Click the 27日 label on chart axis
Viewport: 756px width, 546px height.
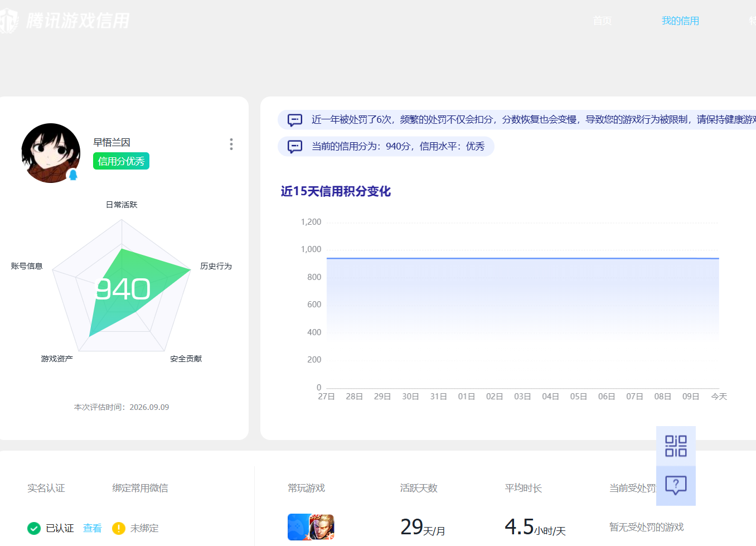(x=327, y=397)
